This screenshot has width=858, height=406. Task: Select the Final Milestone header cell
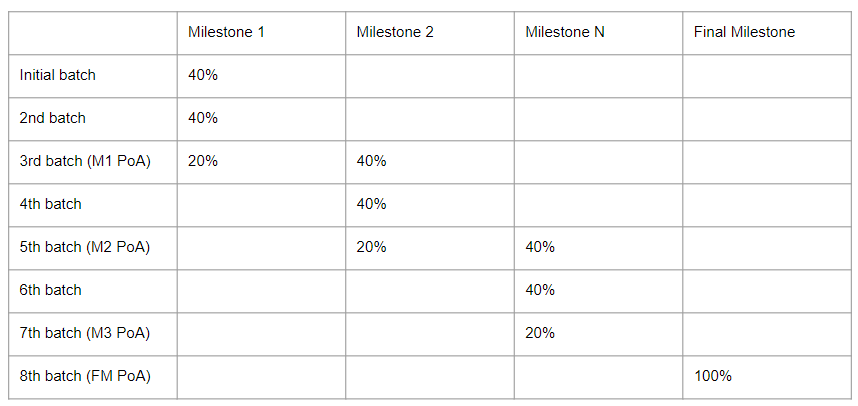click(x=744, y=32)
